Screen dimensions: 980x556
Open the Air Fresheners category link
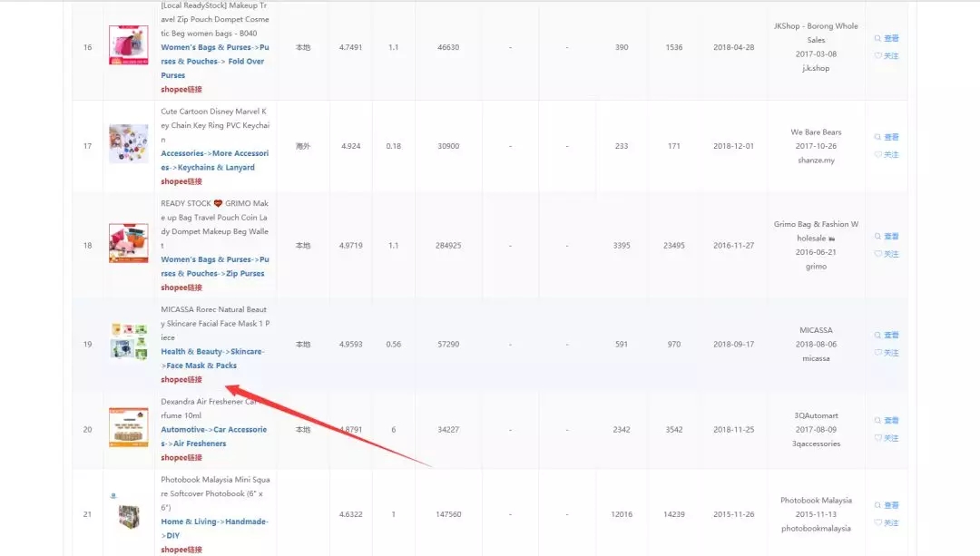(199, 444)
